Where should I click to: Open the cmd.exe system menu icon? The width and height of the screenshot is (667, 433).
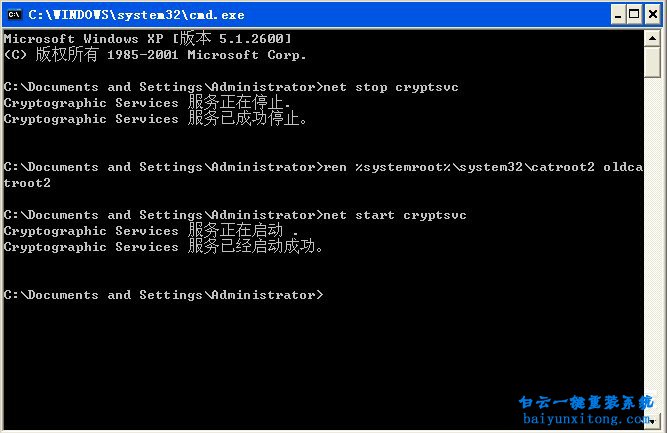pyautogui.click(x=14, y=14)
